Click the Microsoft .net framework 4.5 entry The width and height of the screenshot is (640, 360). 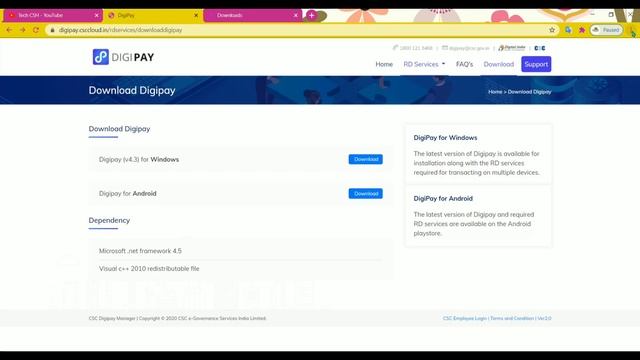coord(140,251)
